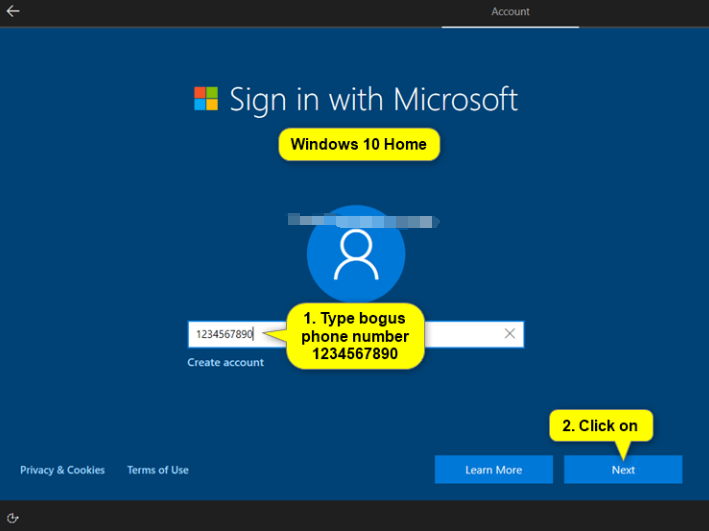
Task: Open the Create account link
Action: (x=226, y=362)
